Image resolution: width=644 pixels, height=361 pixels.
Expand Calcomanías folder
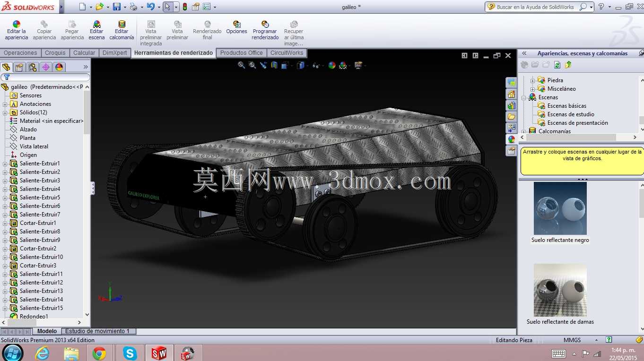coord(524,131)
